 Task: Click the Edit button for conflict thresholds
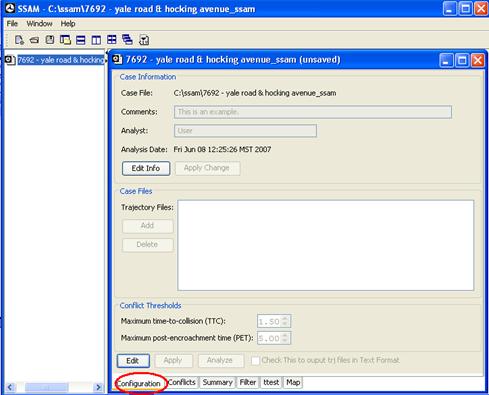click(x=133, y=361)
